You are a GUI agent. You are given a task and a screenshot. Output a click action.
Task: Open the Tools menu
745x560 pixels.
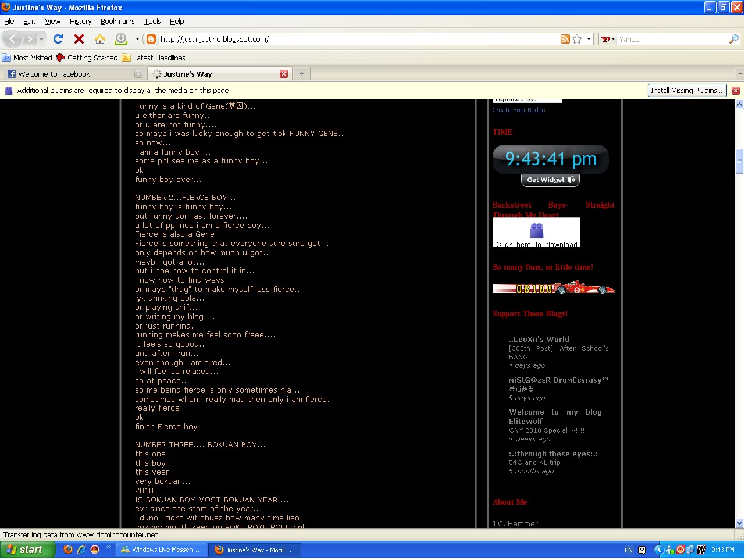tap(152, 21)
